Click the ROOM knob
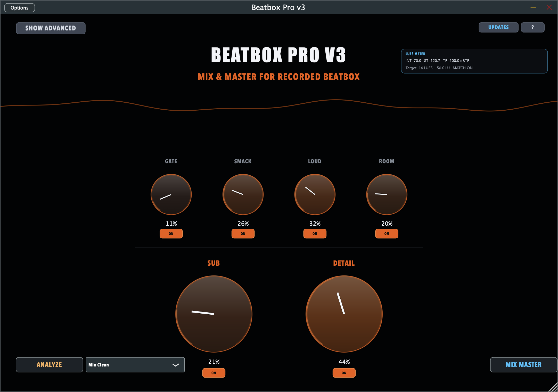This screenshot has height=392, width=558. click(387, 194)
